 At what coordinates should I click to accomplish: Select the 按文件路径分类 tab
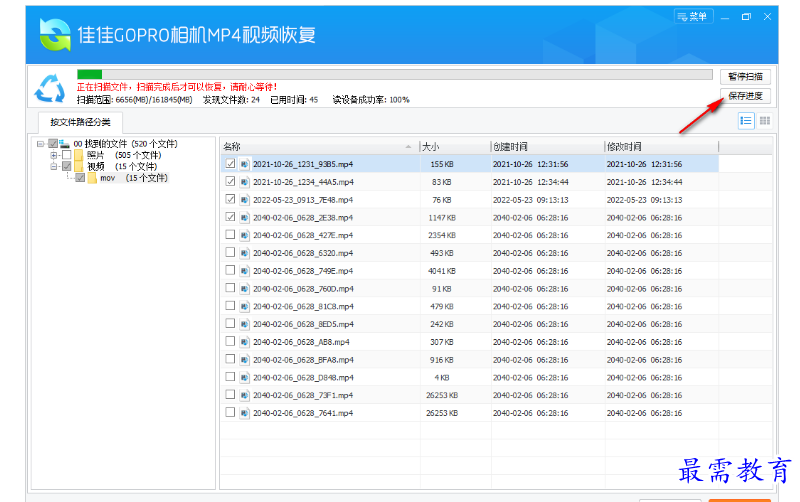click(81, 122)
